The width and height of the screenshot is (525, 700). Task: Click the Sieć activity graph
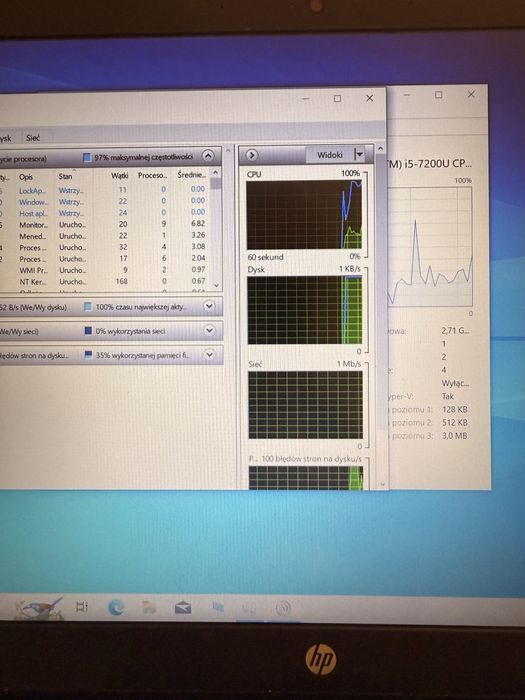pyautogui.click(x=305, y=405)
